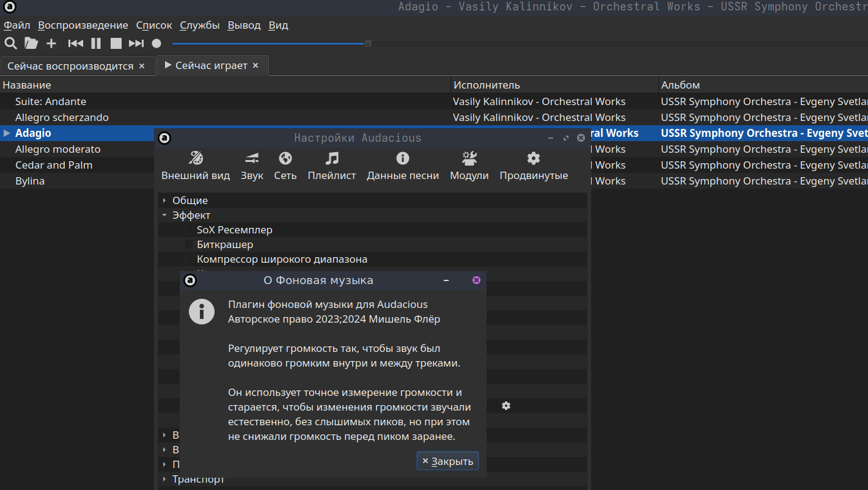The height and width of the screenshot is (490, 868).
Task: Toggle the Биткрашер effect checkbox
Action: click(189, 244)
